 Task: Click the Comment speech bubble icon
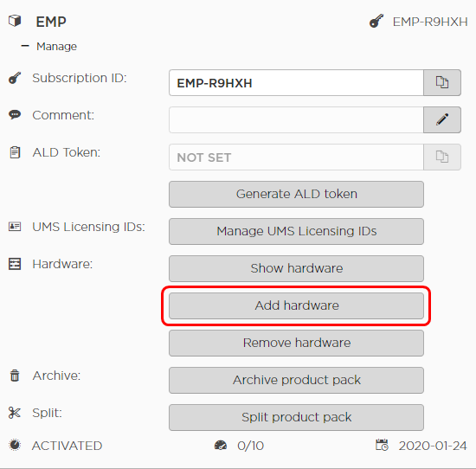(x=15, y=115)
